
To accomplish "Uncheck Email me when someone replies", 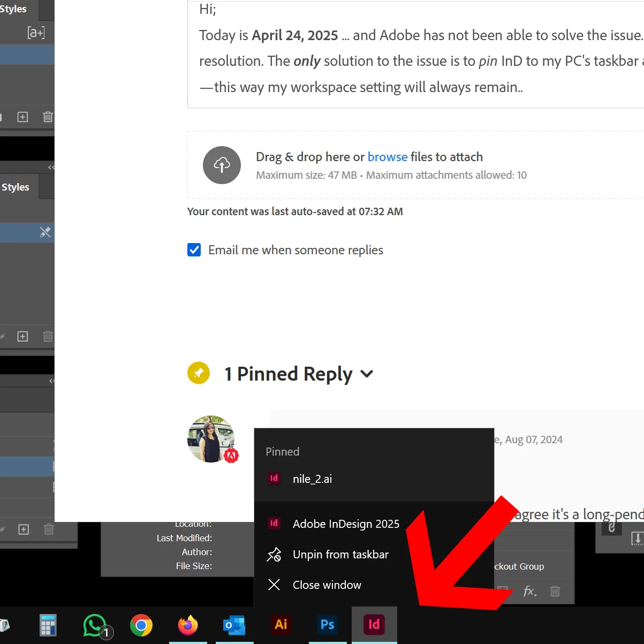I will [194, 250].
